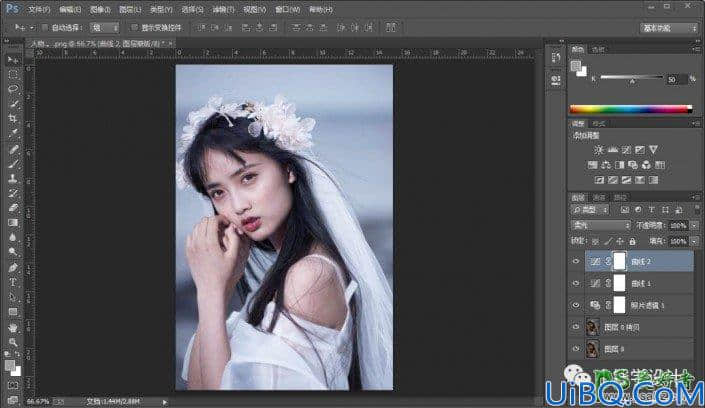705x408 pixels.
Task: Select the Move tool in the toolbox
Action: (x=13, y=60)
